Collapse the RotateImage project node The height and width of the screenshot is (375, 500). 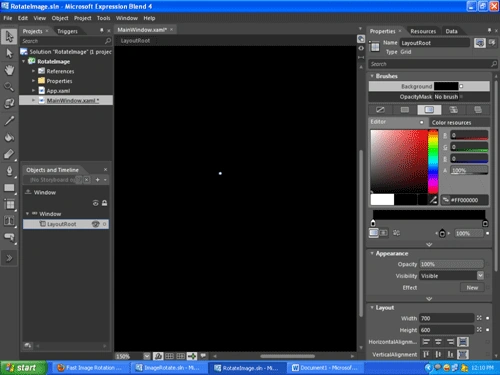pos(24,61)
